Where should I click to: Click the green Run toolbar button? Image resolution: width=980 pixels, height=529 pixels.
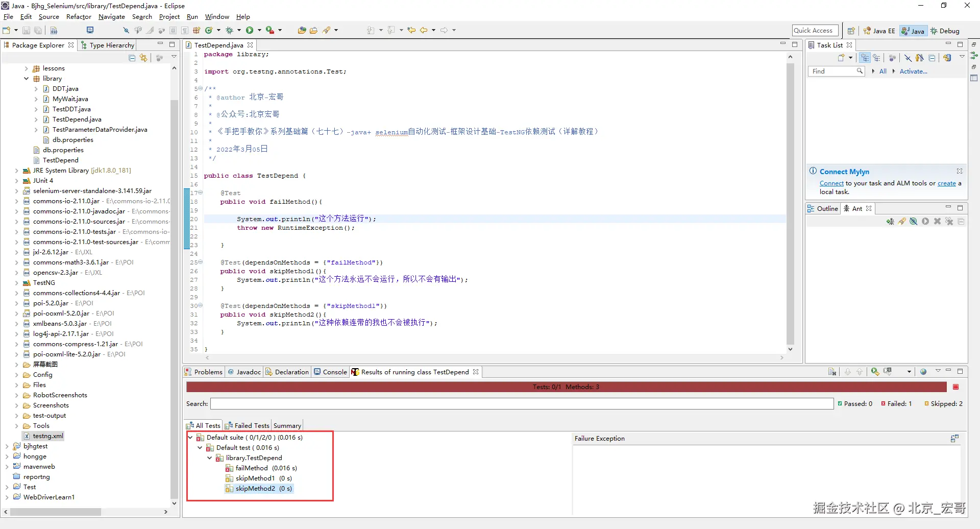pyautogui.click(x=250, y=31)
